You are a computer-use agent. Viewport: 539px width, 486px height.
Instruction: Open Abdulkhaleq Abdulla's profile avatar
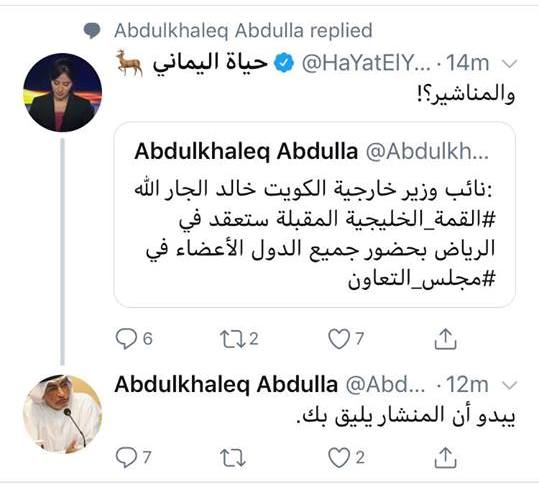click(62, 414)
